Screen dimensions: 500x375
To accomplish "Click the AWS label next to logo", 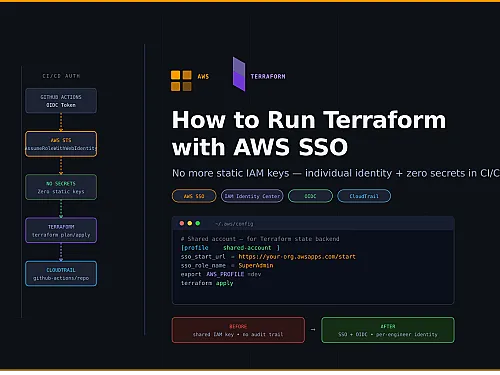I will click(203, 77).
